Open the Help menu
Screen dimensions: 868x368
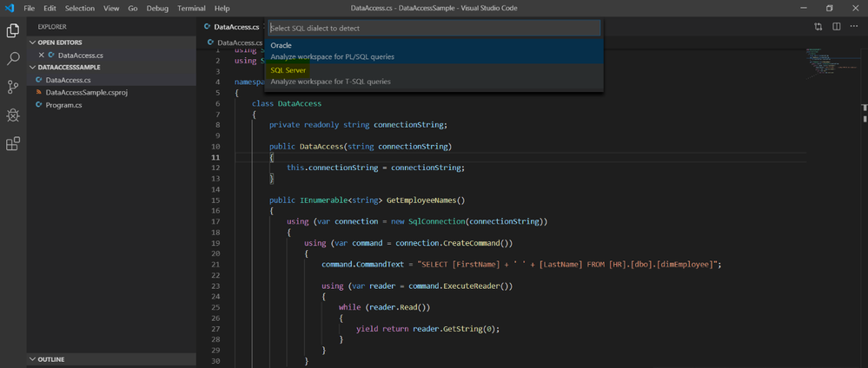pyautogui.click(x=222, y=9)
